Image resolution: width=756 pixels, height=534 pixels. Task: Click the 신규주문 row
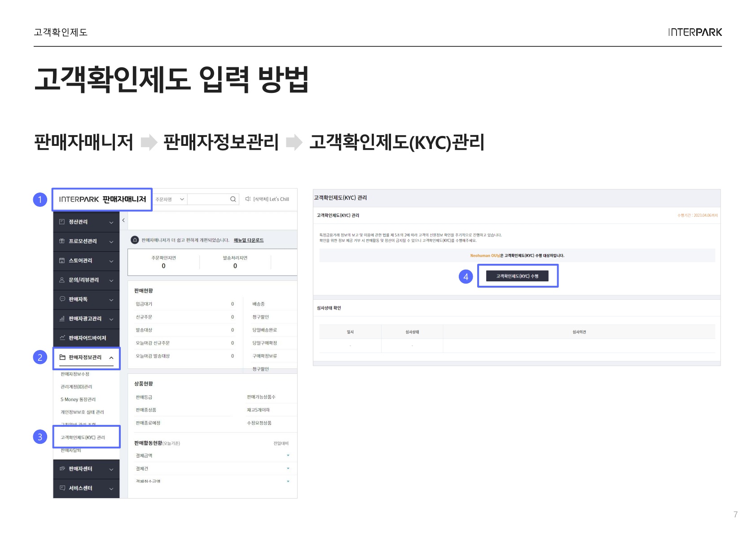[x=185, y=317]
